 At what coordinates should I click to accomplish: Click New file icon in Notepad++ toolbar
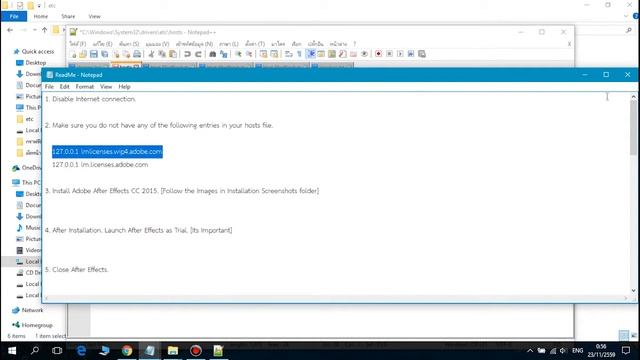[x=73, y=54]
